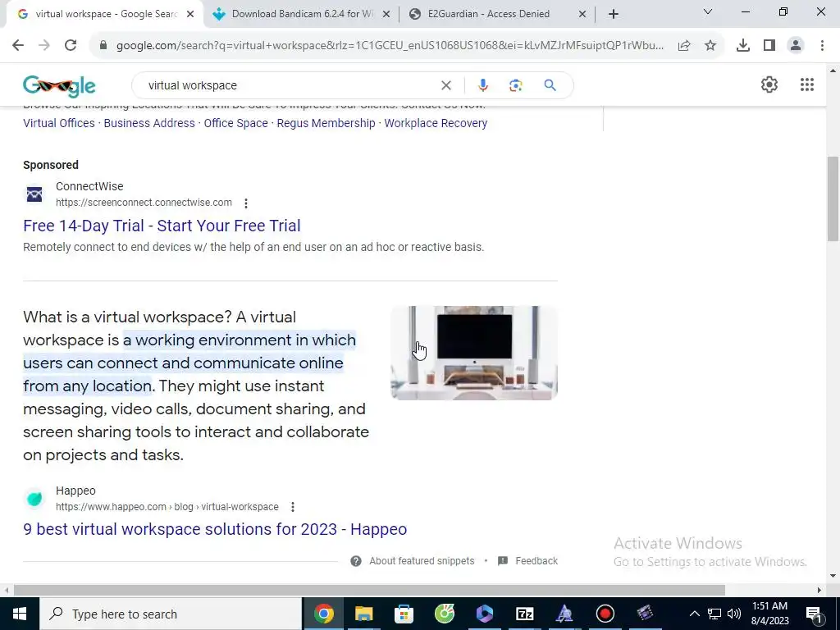Open ConnectWise ad options dots

click(246, 203)
